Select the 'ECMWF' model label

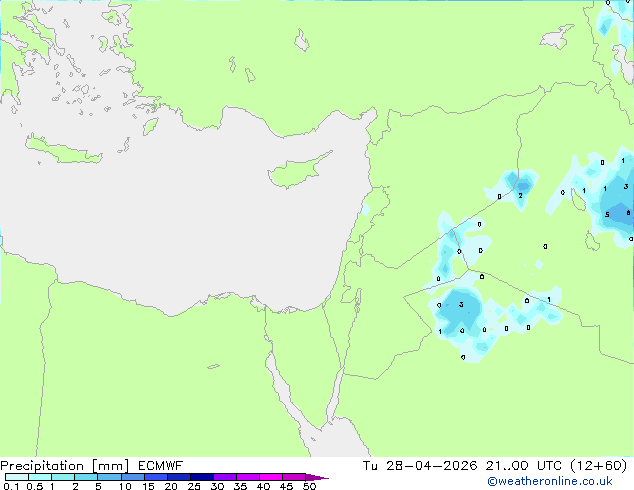point(161,466)
